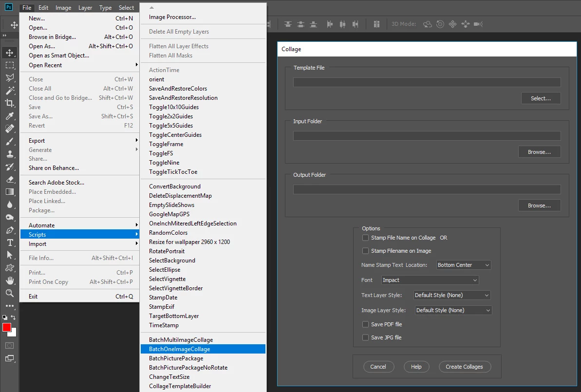Select the Crop tool

[x=10, y=103]
